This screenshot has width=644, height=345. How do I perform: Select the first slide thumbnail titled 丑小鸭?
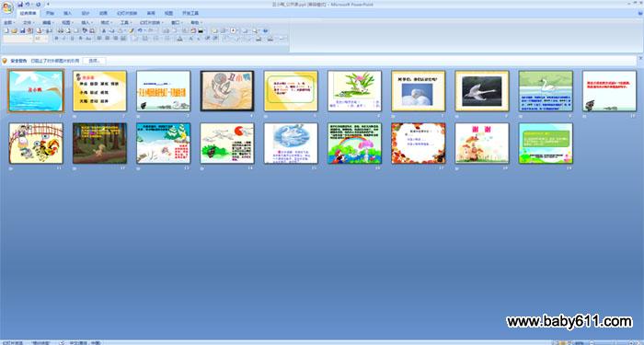click(x=36, y=91)
